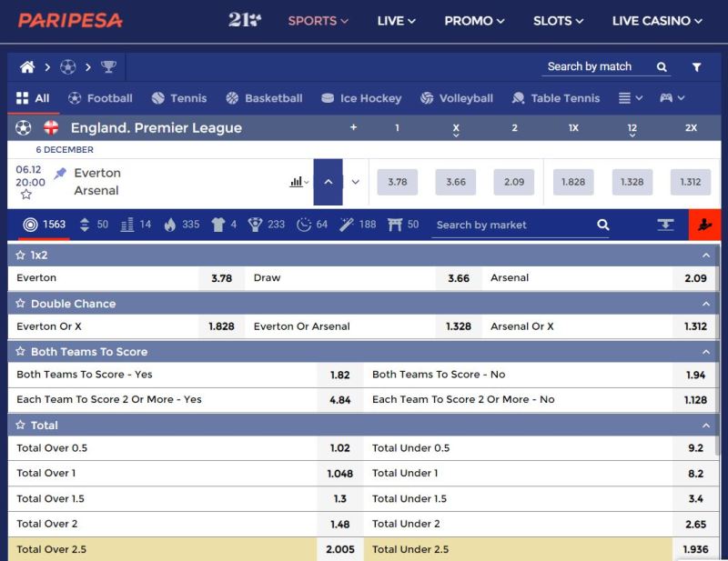Open the match statistics chart icon
728x561 pixels.
pos(298,182)
